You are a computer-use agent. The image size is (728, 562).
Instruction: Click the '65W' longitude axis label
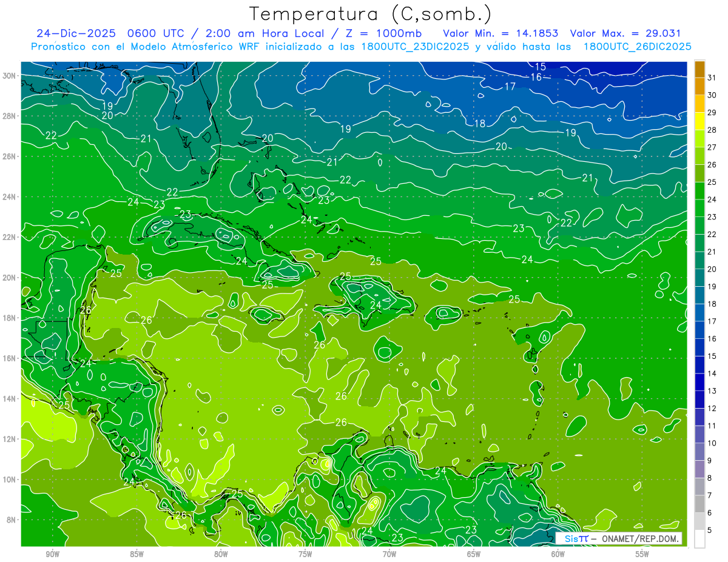click(474, 554)
